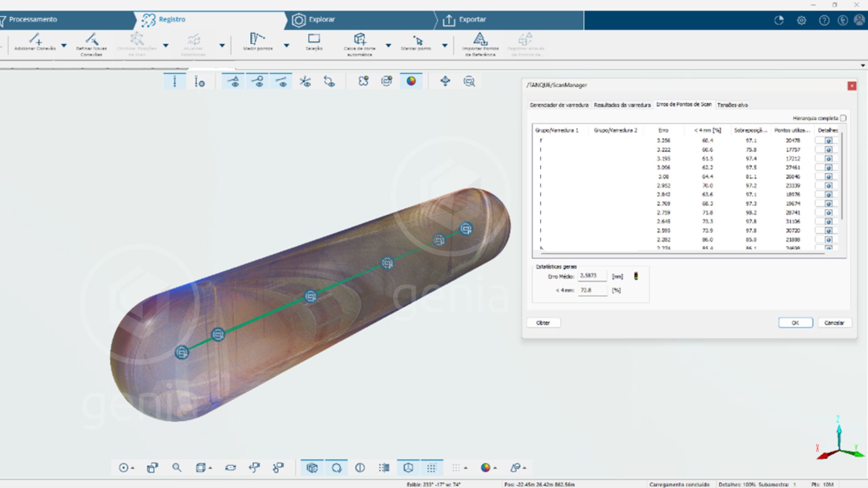
Task: Switch to Resultados da varredura tab
Action: pos(622,105)
